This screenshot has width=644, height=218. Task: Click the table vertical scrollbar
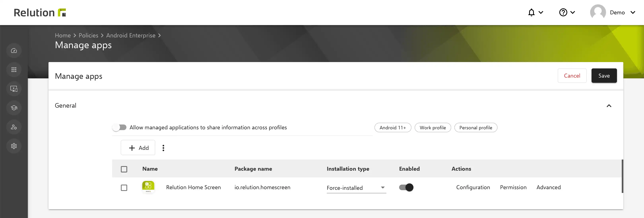(622, 176)
